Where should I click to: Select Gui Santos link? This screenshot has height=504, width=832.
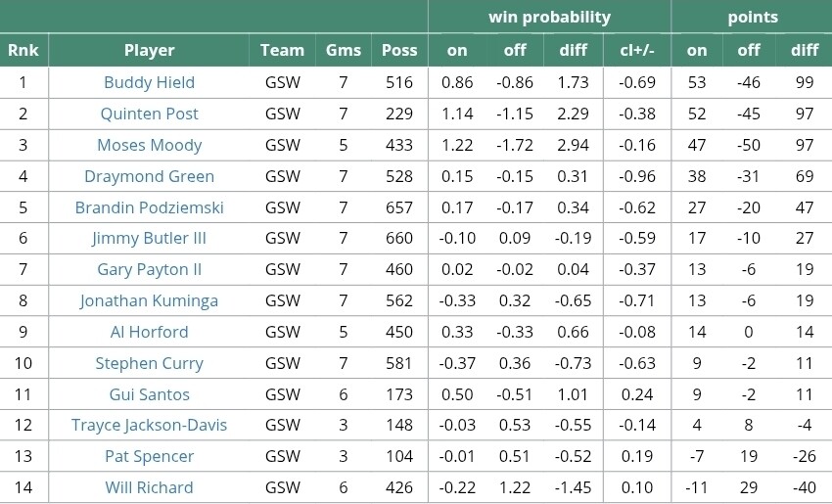click(149, 394)
